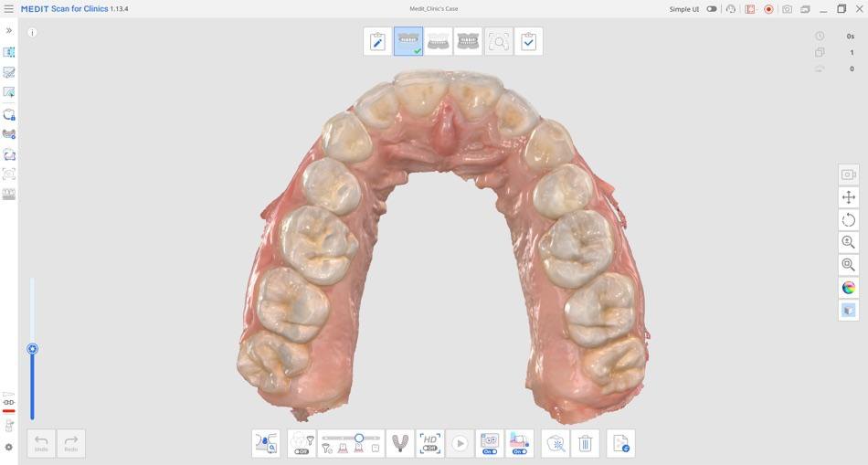The width and height of the screenshot is (868, 465).
Task: Switch to the occlusion scan stage tab
Action: click(468, 41)
